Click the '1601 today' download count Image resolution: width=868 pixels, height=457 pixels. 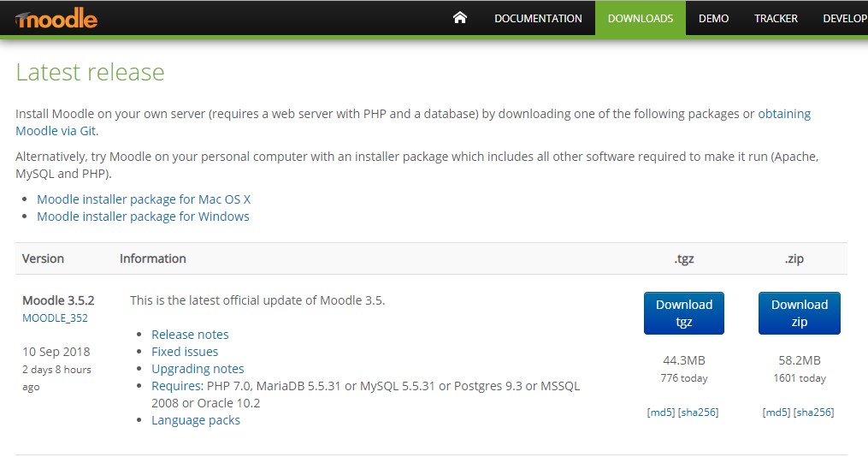pos(800,378)
